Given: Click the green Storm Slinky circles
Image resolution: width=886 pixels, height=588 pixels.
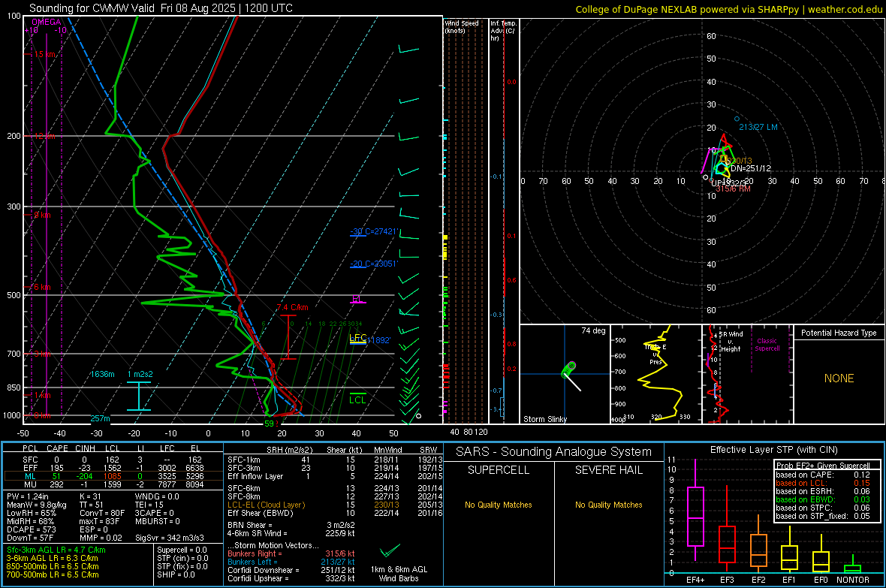Looking at the screenshot, I should (568, 369).
